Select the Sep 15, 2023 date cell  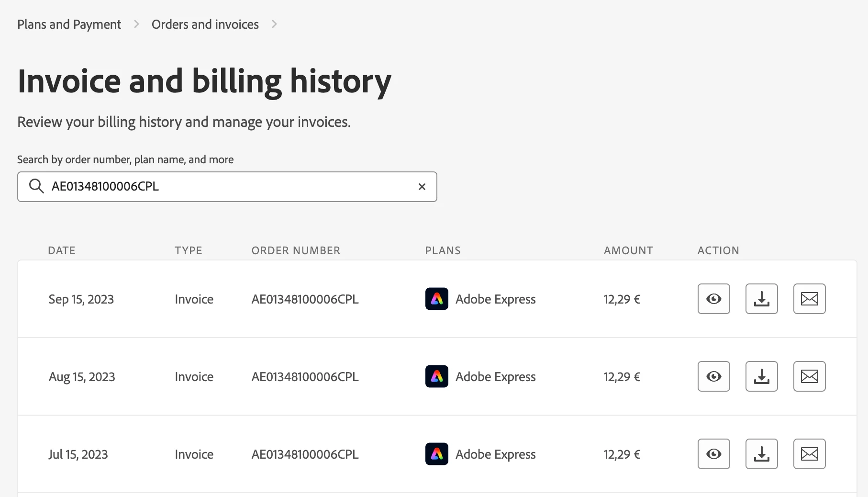81,299
